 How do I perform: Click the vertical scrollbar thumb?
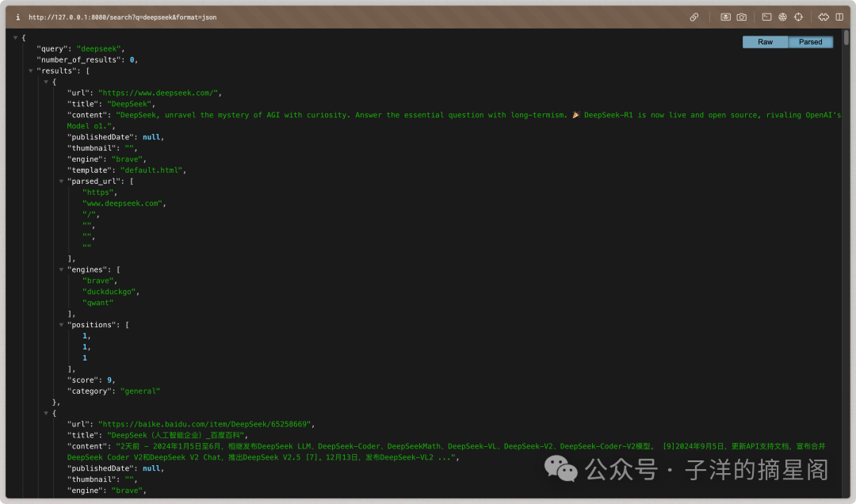point(846,38)
